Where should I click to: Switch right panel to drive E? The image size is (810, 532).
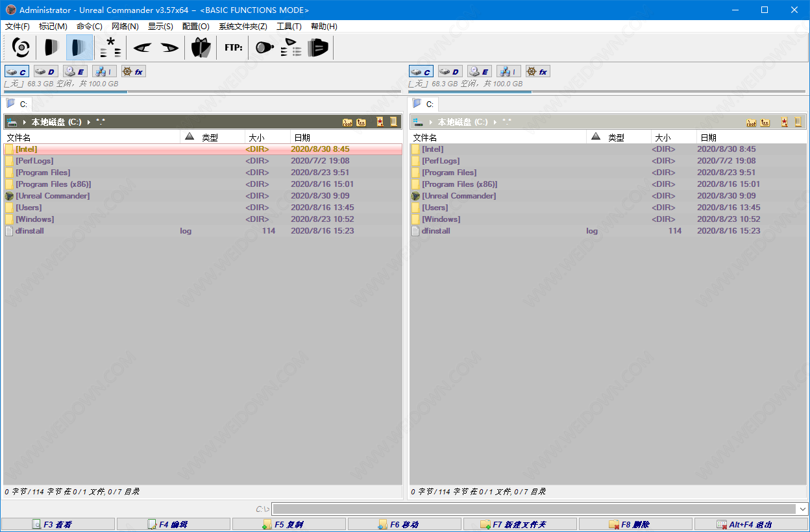[480, 71]
